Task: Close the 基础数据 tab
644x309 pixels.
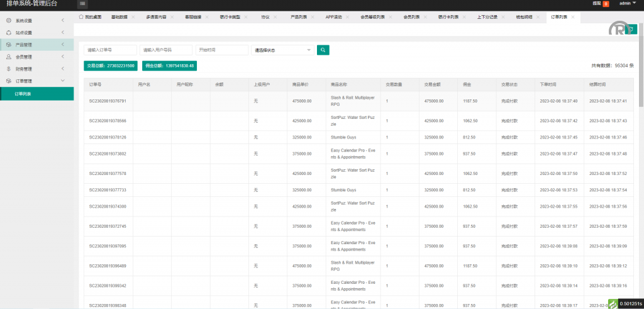Action: pos(134,17)
